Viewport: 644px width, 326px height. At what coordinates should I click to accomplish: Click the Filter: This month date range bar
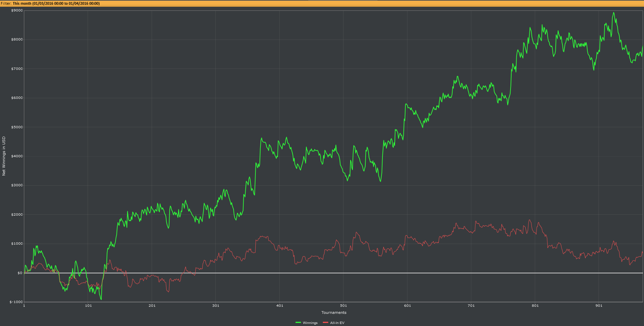322,3
